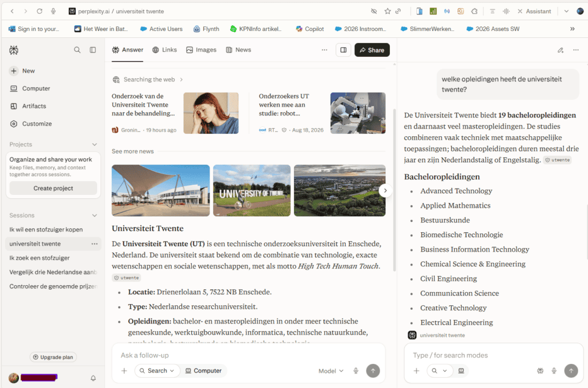Screen dimensions: 588x388
Task: Click the new chat edit icon in Assistant panel
Action: tap(560, 50)
